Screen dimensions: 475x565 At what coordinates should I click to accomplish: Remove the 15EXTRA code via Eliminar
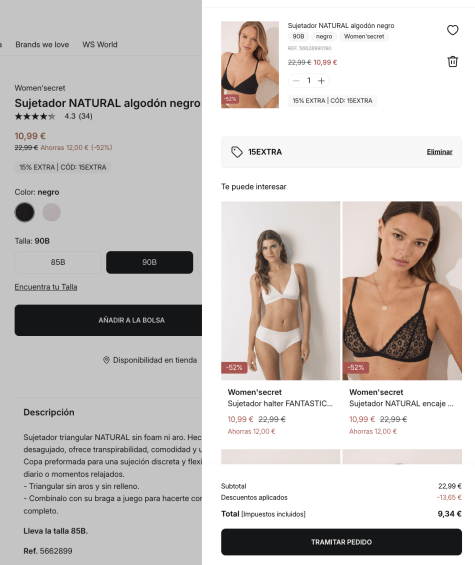[439, 152]
